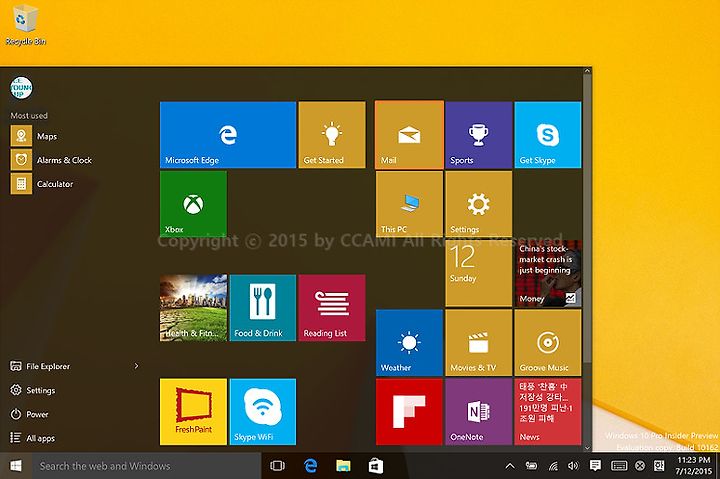Open the network tray icon
This screenshot has height=479, width=720.
click(553, 466)
